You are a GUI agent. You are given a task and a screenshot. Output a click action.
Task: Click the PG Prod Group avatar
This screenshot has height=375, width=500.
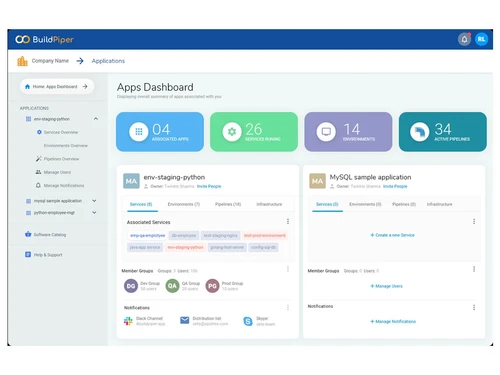pos(212,286)
